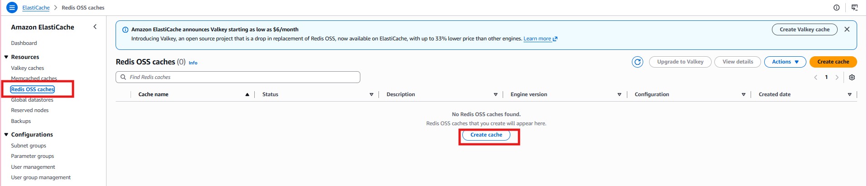
Task: Click the Create Valkey cache button
Action: 805,29
